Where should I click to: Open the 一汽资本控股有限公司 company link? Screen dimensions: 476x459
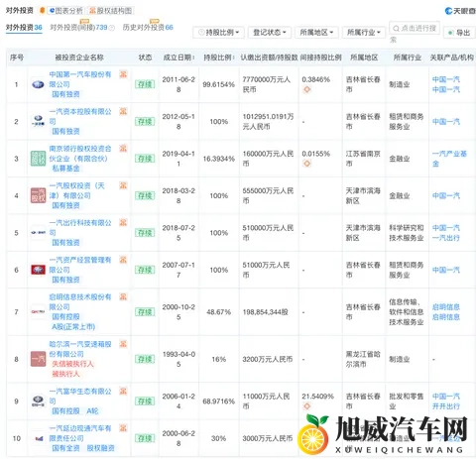(80, 116)
